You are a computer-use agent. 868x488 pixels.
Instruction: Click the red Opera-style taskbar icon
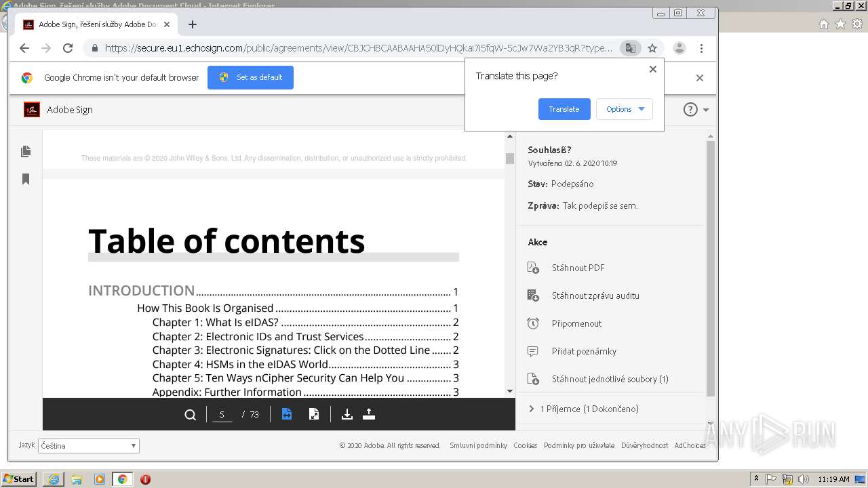[x=145, y=479]
